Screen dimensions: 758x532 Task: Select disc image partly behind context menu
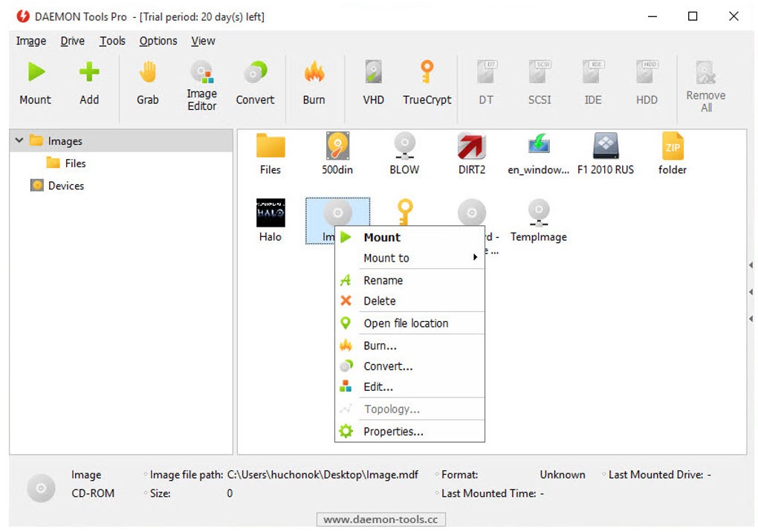pos(472,212)
